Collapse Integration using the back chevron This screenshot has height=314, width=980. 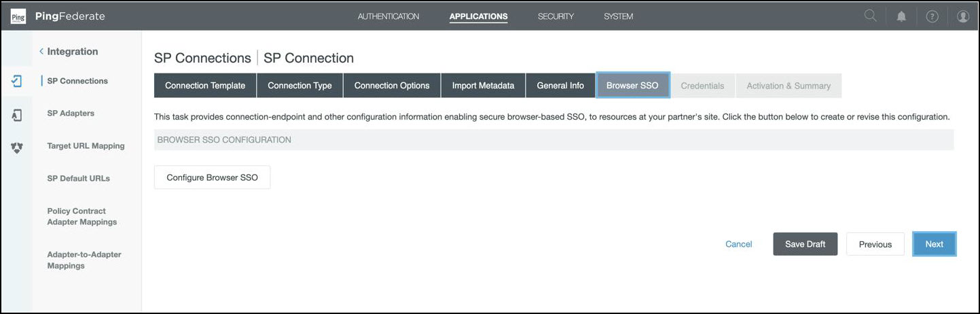tap(41, 52)
